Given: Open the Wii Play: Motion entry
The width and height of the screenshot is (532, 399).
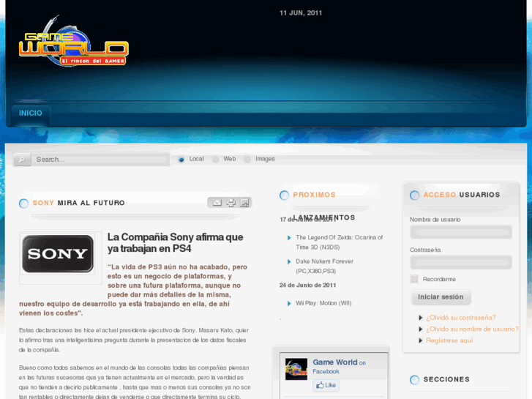Looking at the screenshot, I should (x=323, y=303).
